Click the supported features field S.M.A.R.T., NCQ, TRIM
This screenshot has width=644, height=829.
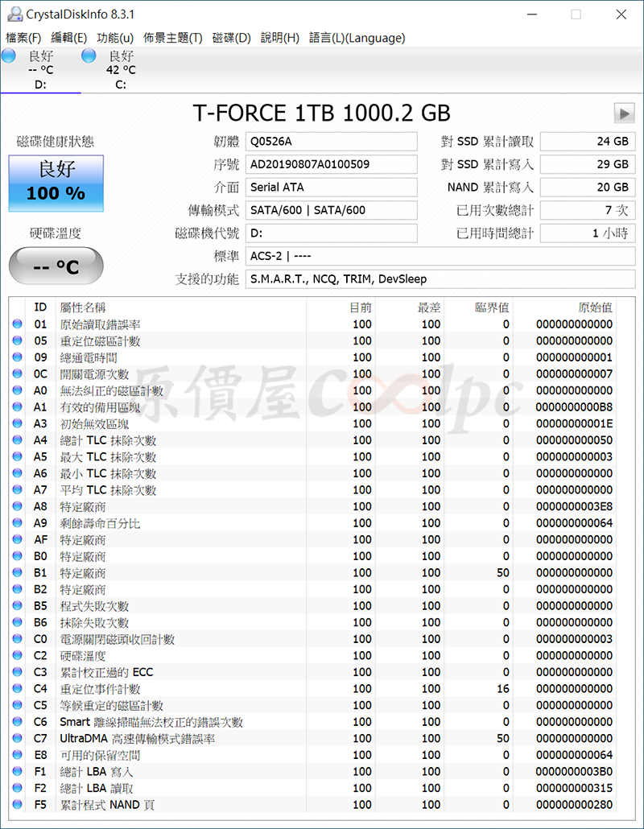click(440, 279)
